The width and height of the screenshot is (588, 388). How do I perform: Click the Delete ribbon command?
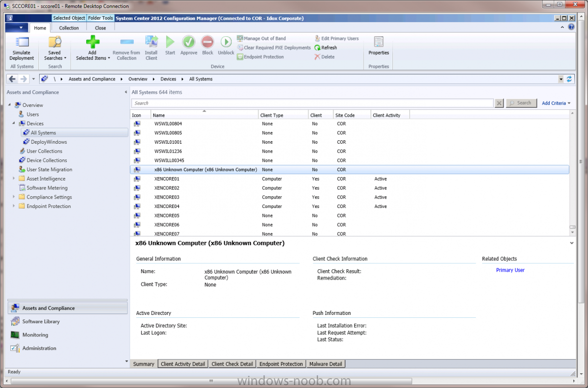click(x=324, y=57)
